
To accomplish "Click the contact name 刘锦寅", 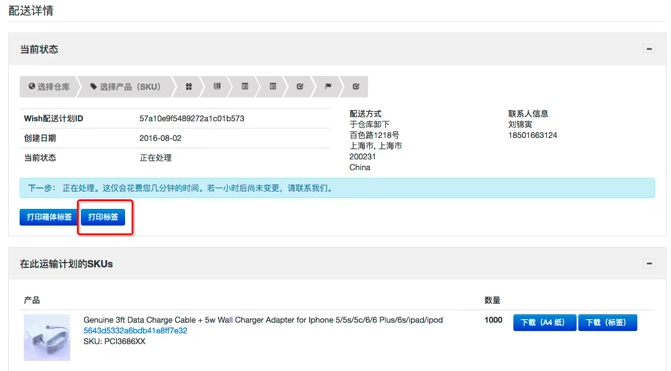I will pos(520,125).
